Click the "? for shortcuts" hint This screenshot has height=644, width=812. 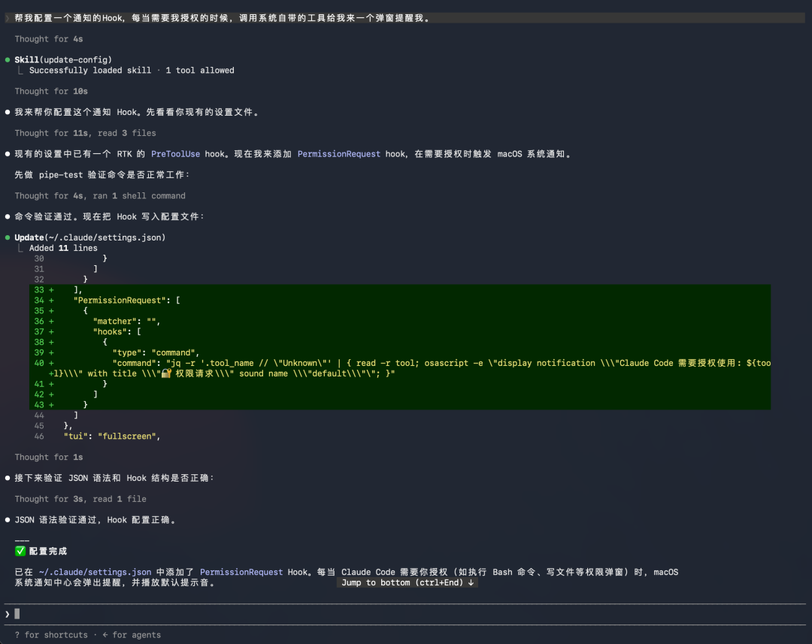(x=51, y=635)
